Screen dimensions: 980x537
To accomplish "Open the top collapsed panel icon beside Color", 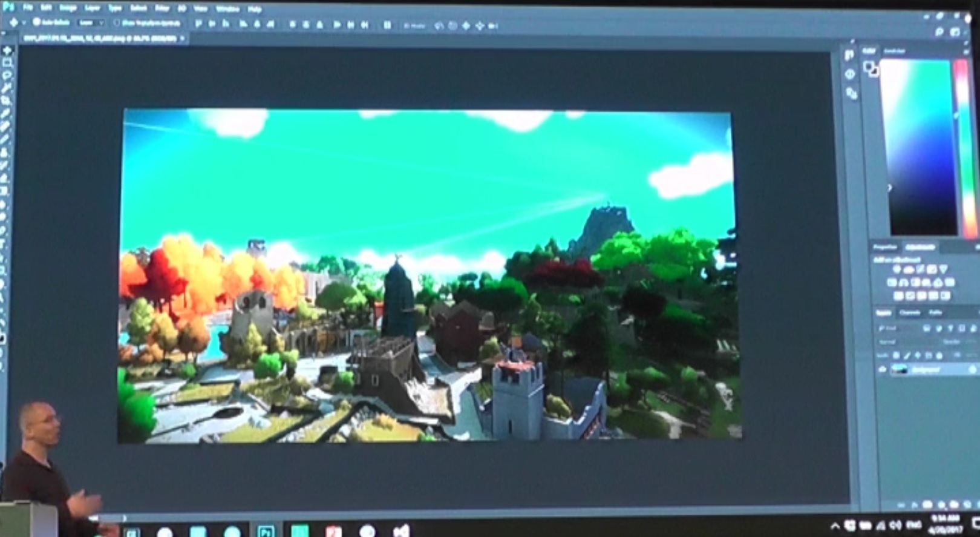I will [849, 54].
